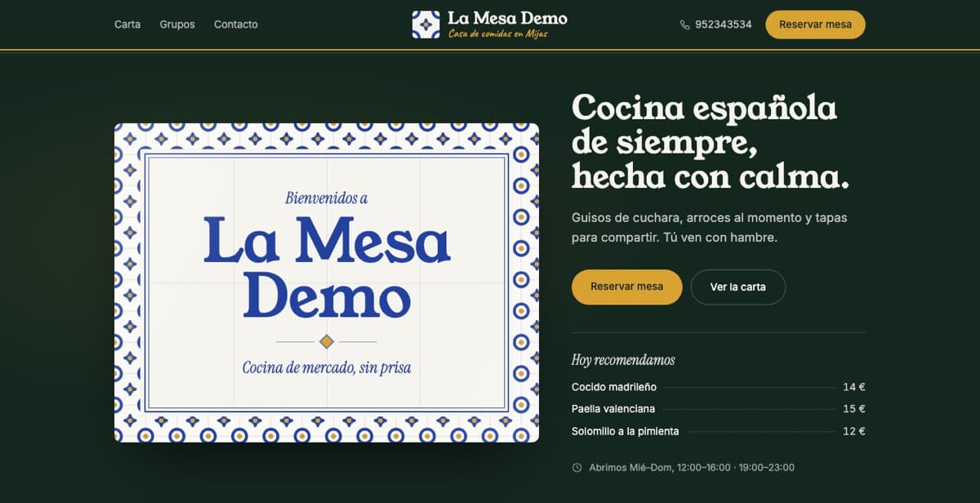Select Cocido madrileño in recommendations

pos(614,387)
